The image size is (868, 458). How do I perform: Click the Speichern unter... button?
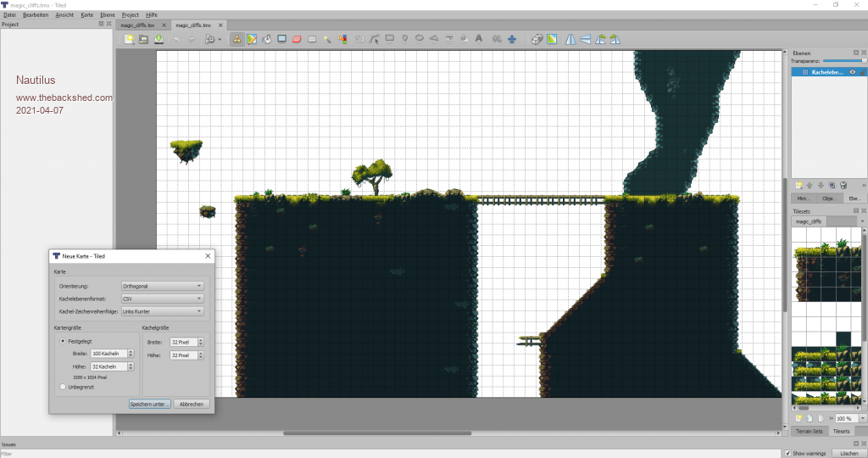coord(150,405)
